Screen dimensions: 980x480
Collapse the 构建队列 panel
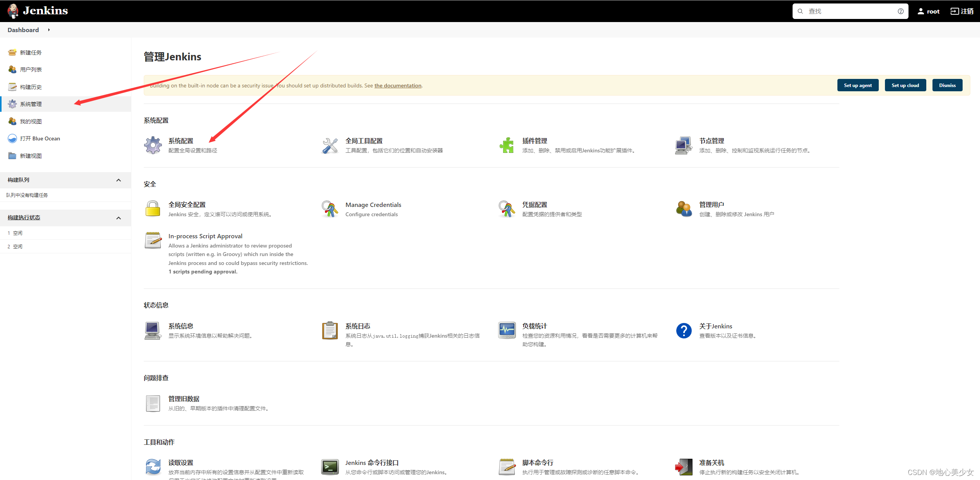(x=119, y=180)
